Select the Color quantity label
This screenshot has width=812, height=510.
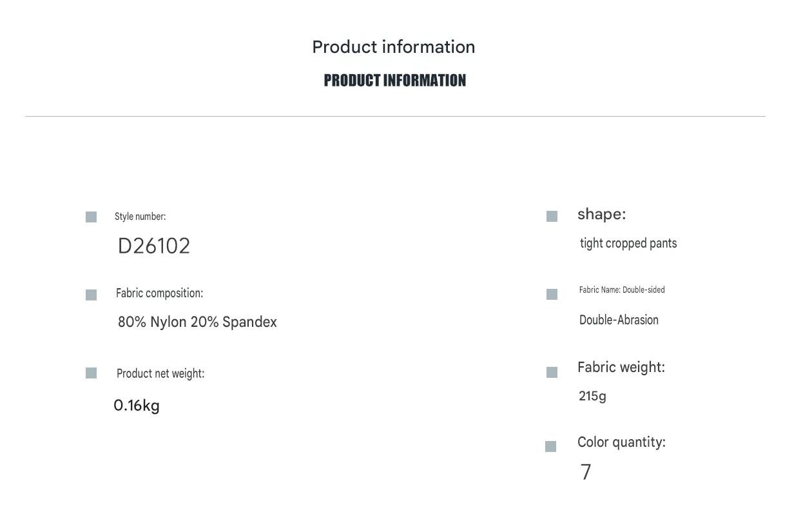[621, 442]
